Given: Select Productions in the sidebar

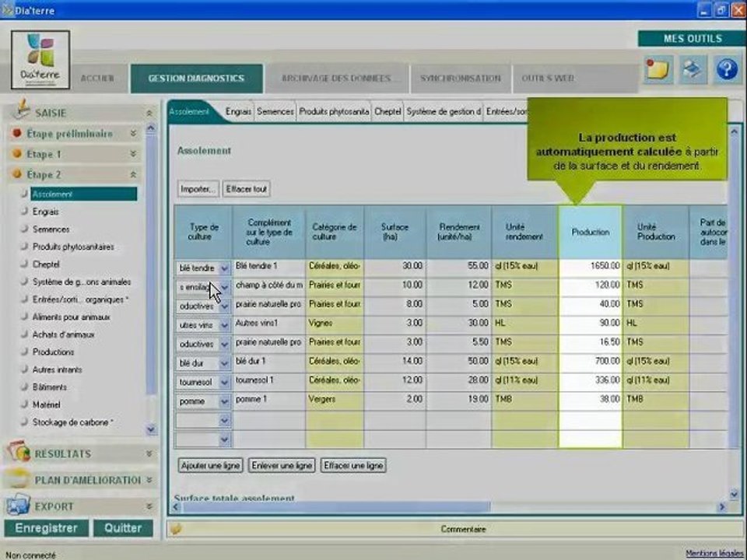Looking at the screenshot, I should click(x=54, y=352).
